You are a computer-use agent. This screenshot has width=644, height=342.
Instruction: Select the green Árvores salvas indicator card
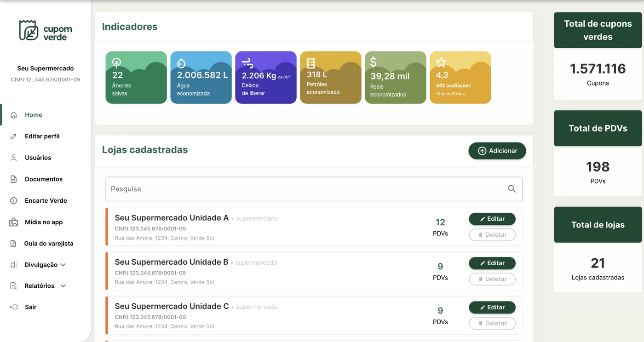click(x=136, y=77)
